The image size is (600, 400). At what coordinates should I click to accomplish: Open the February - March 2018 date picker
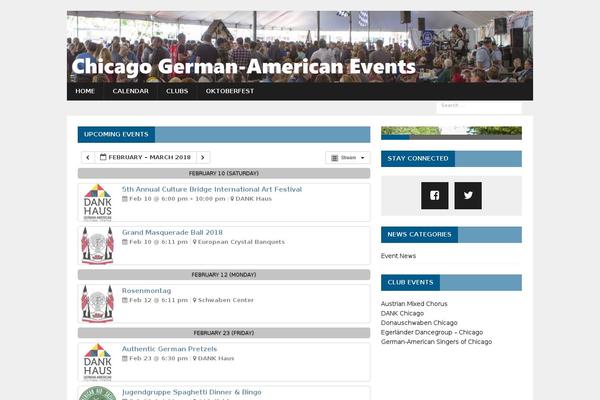tap(145, 157)
